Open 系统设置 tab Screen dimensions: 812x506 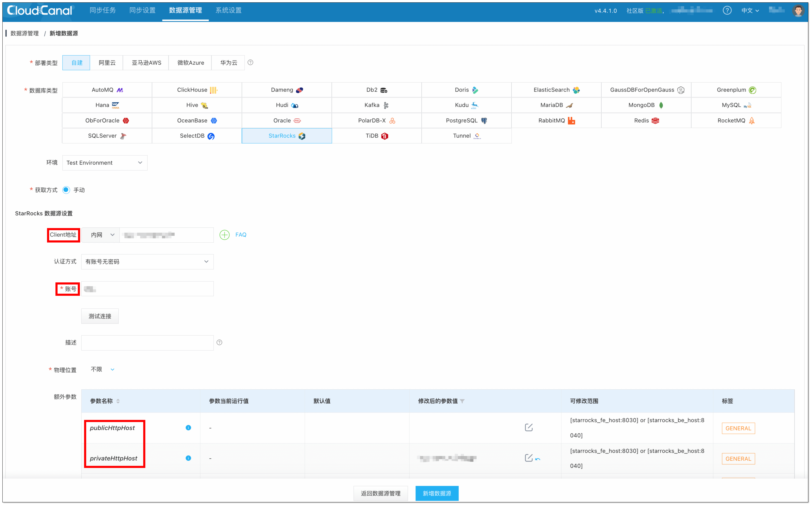coord(228,10)
